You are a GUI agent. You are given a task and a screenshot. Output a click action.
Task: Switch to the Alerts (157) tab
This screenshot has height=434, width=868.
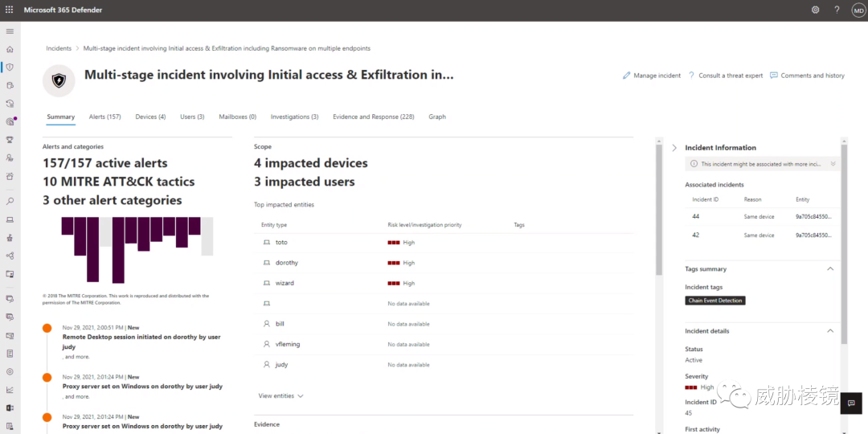pyautogui.click(x=104, y=117)
